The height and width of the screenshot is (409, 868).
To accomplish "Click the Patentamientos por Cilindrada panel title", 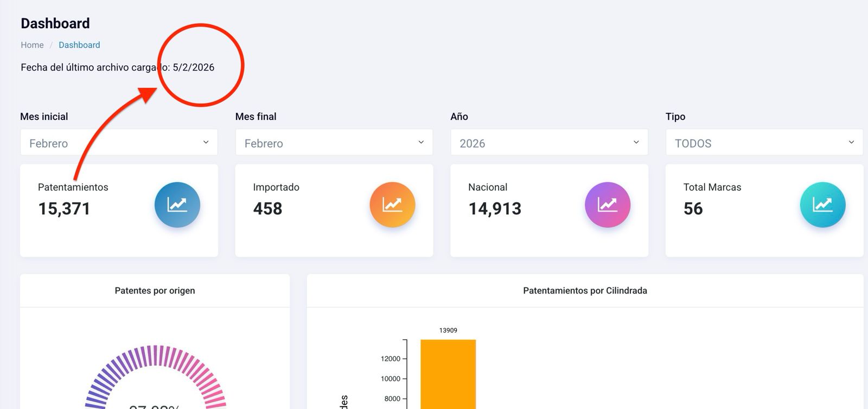I will pos(585,291).
